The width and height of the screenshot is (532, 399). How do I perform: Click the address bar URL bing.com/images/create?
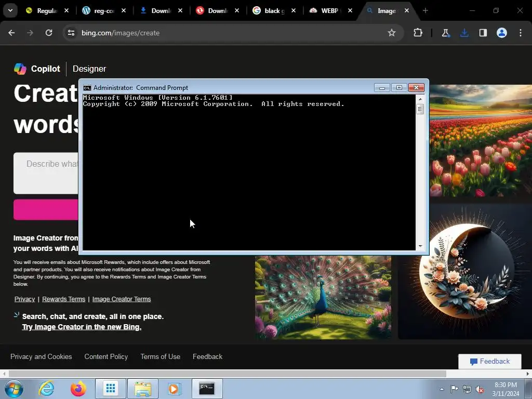tap(121, 33)
